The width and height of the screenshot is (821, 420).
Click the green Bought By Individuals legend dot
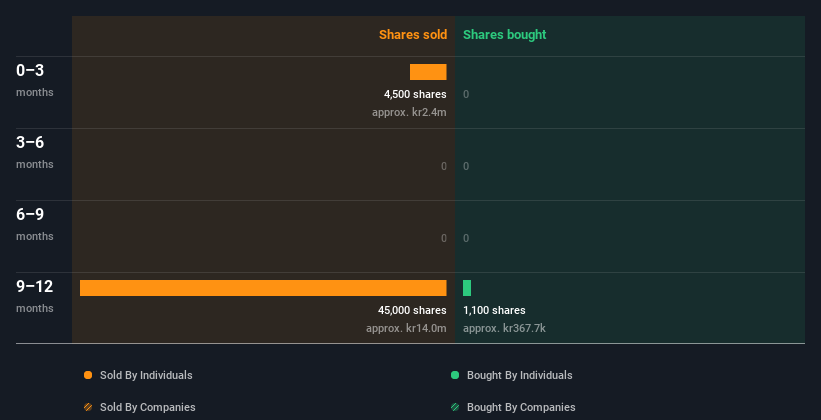pos(455,375)
